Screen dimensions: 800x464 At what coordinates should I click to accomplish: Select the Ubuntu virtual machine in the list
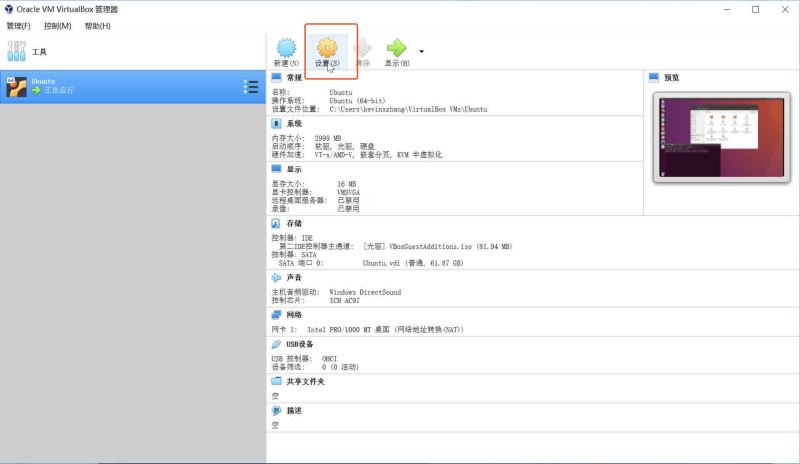coord(120,86)
